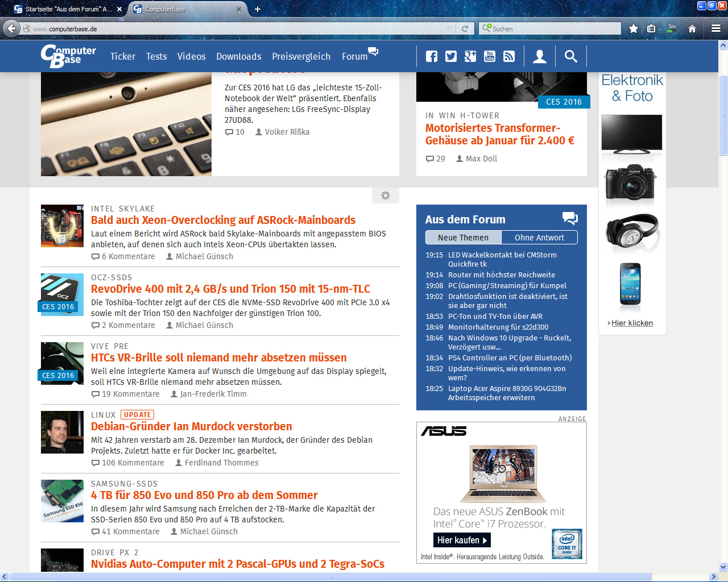This screenshot has height=582, width=728.
Task: Open HTCs VR-Brille article headline
Action: [219, 357]
